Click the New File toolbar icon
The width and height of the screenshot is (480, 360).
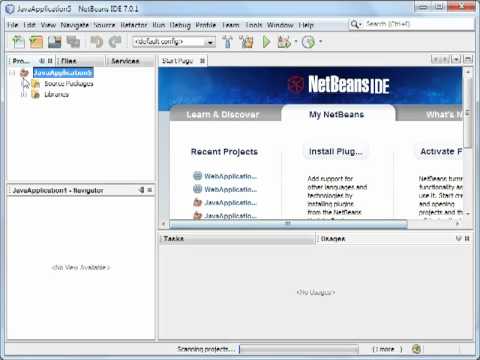18,42
